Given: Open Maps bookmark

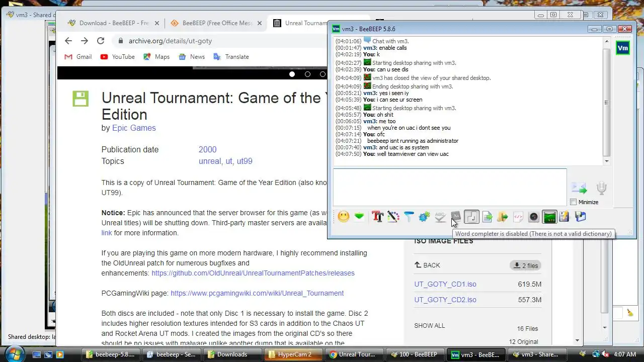Looking at the screenshot, I should click(156, 57).
